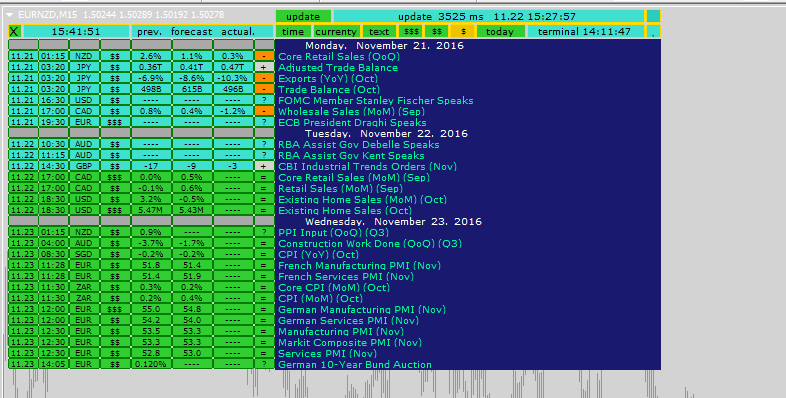Screen dimensions: 786x398
Task: Click the $$$ impact cell of Draghi row
Action: pyautogui.click(x=115, y=122)
